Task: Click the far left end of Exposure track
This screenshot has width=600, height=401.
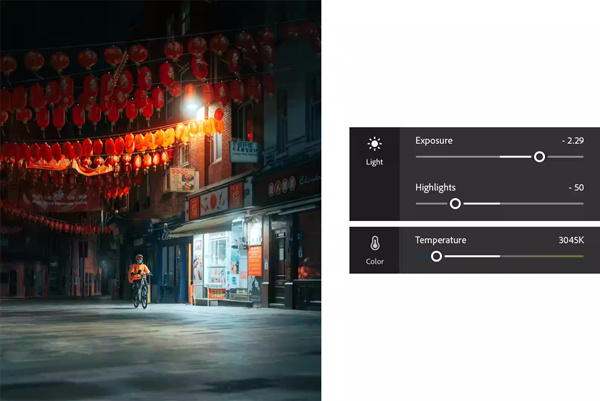Action: [417, 157]
